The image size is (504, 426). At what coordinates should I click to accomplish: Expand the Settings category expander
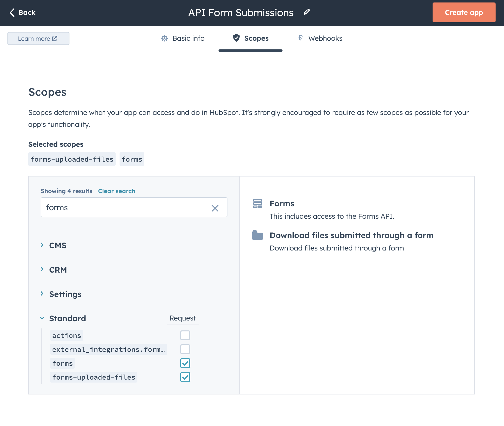(42, 293)
